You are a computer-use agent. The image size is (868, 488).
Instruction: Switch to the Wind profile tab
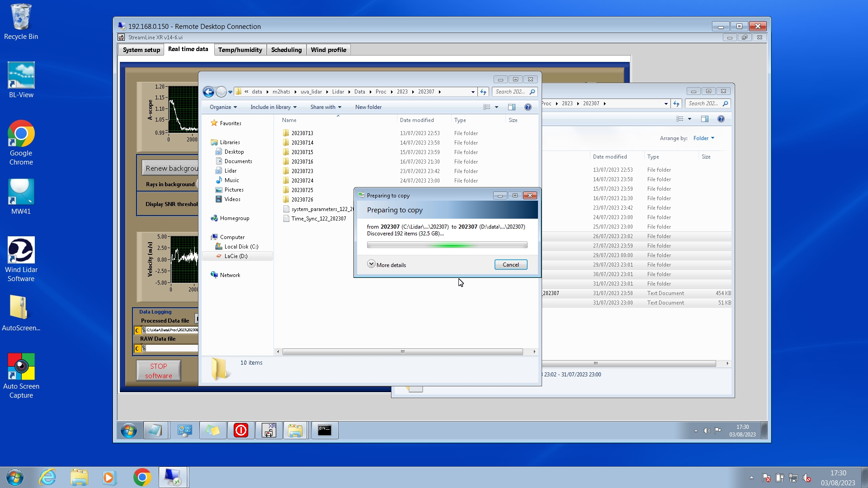[x=328, y=50]
